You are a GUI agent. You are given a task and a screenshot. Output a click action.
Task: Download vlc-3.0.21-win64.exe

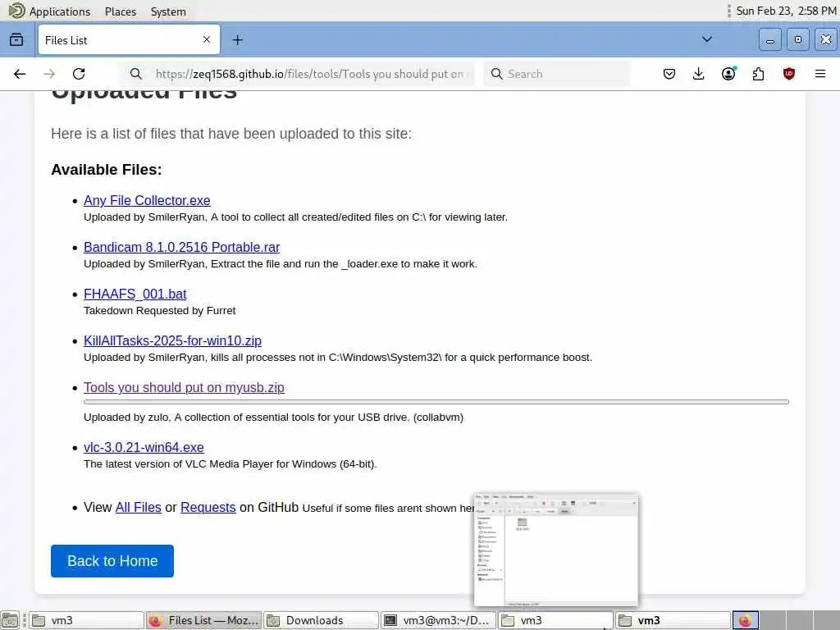point(144,447)
